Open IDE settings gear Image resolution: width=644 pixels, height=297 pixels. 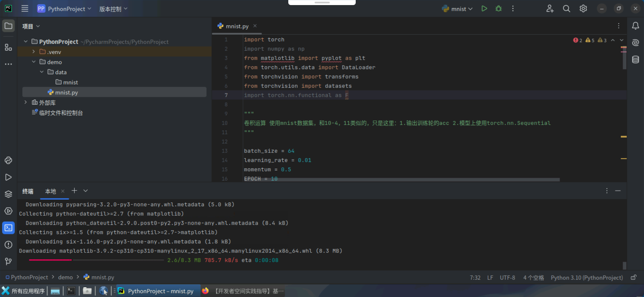(583, 9)
